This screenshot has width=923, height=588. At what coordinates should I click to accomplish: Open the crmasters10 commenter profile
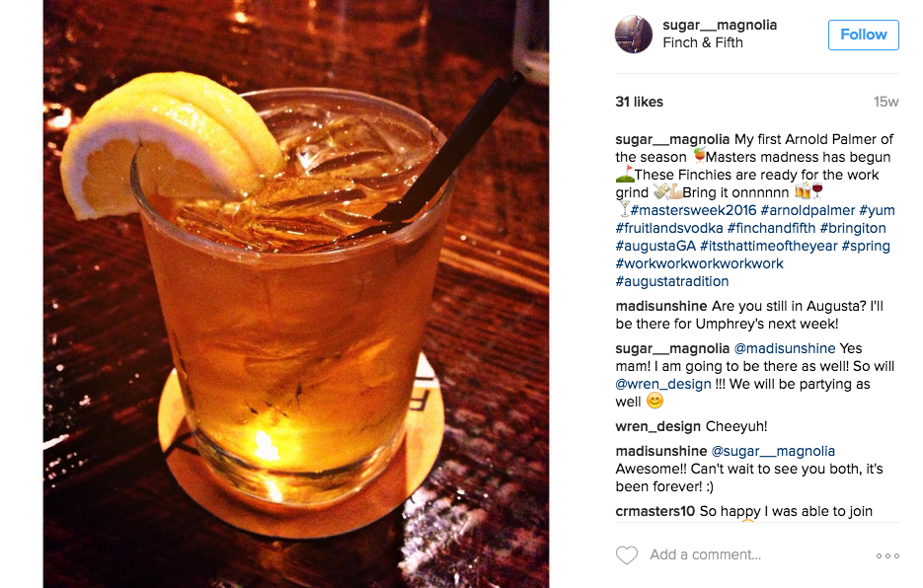[x=654, y=511]
